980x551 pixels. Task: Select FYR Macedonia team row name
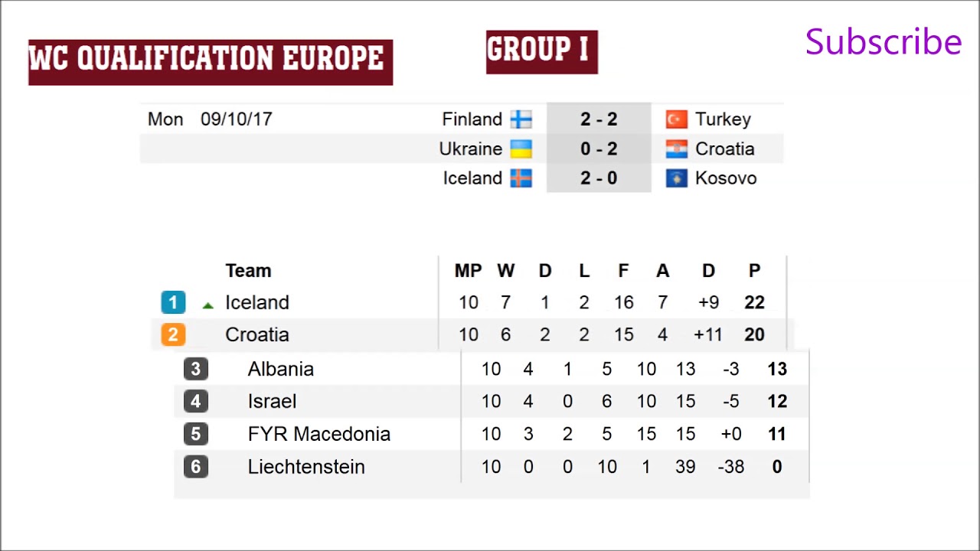coord(319,434)
